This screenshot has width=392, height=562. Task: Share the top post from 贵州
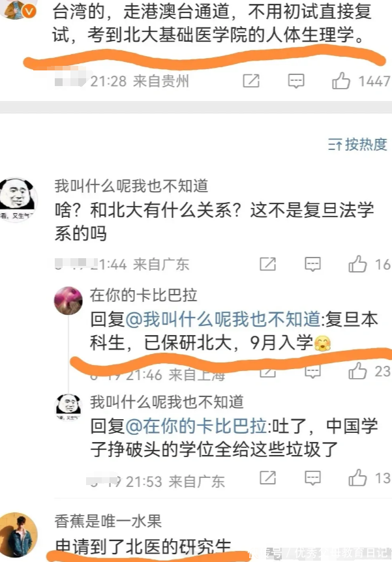(x=251, y=81)
